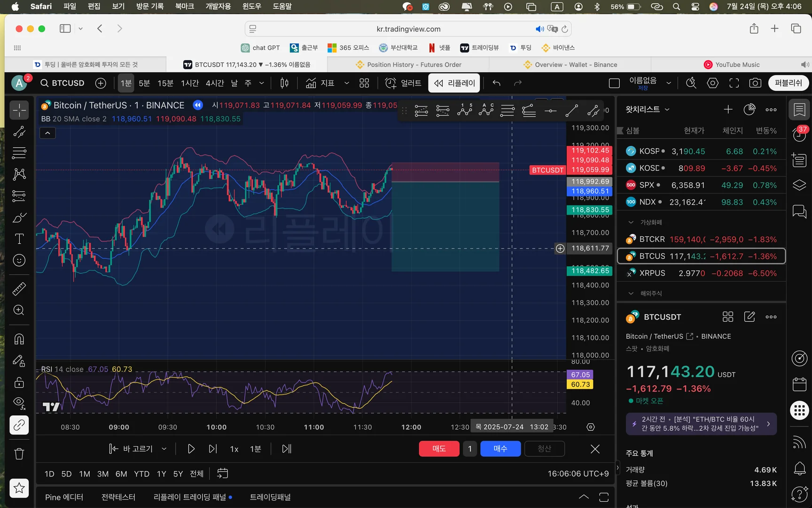Select the 4시간 timeframe
This screenshot has width=812, height=508.
215,83
